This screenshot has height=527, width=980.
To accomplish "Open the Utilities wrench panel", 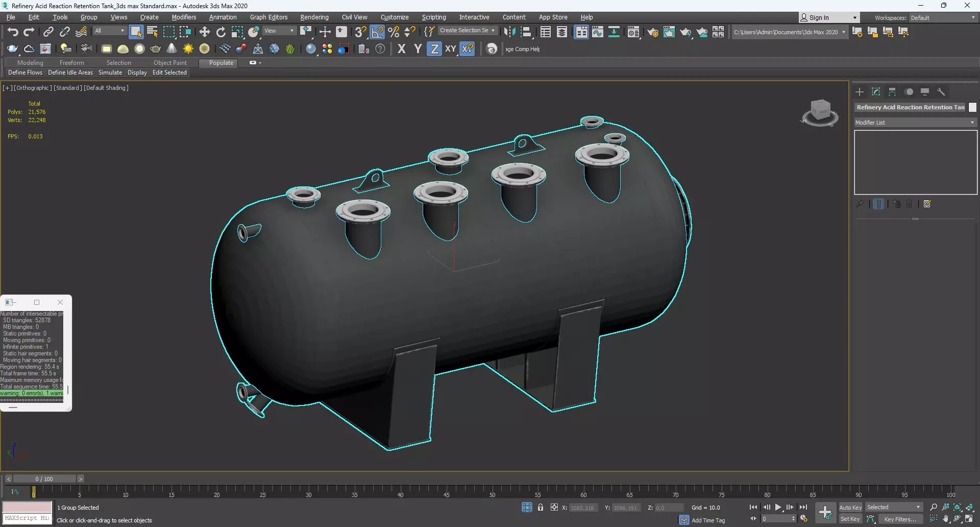I will coord(941,92).
